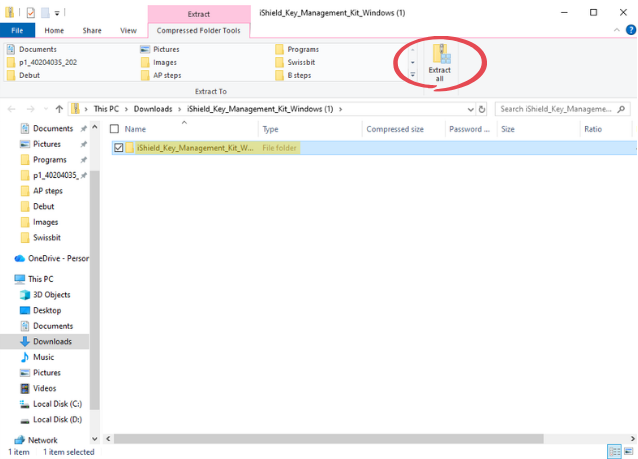Viewport: 638px width, 459px height.
Task: Open Videos under This PC
Action: pos(44,388)
